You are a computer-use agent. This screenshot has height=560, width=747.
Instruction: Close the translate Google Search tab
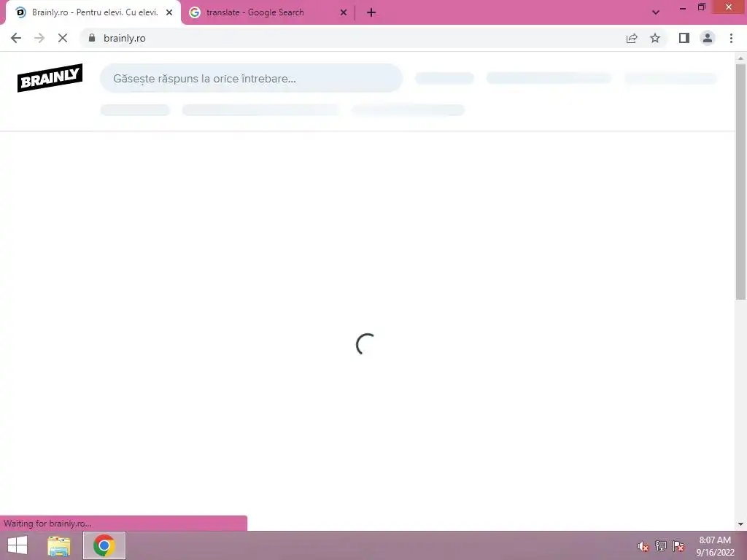(344, 12)
